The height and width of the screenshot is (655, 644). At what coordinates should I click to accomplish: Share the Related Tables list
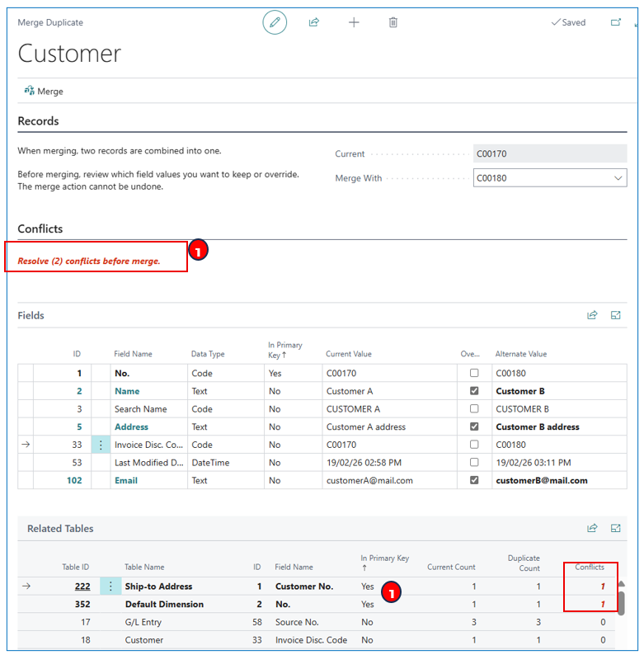click(592, 528)
